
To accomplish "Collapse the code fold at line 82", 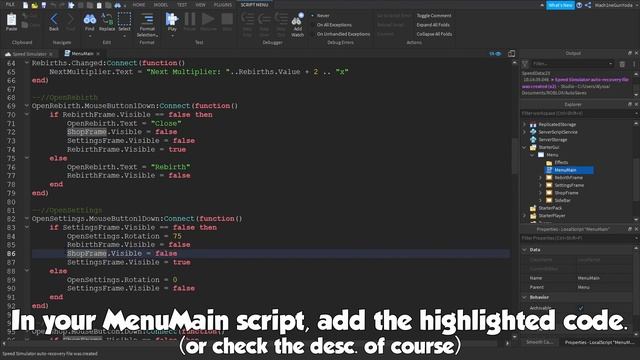I will pyautogui.click(x=27, y=219).
